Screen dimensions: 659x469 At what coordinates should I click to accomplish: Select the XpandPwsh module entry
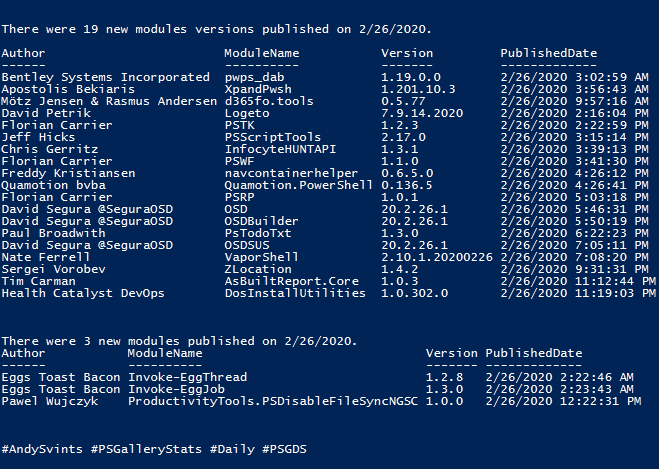click(x=258, y=89)
